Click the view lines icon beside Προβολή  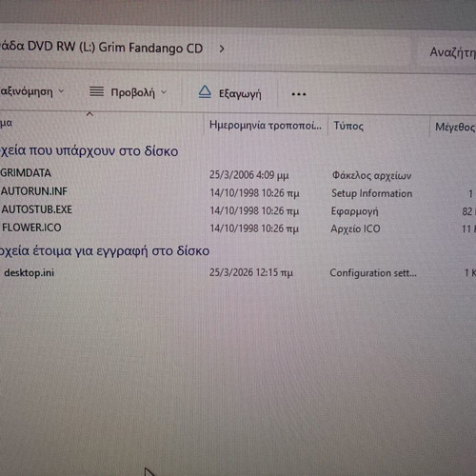(x=96, y=91)
